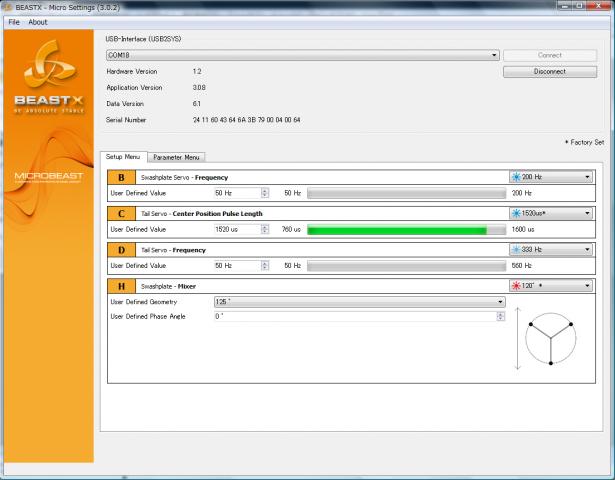Click Tail Servo pulse 1520 us value field

pyautogui.click(x=238, y=229)
